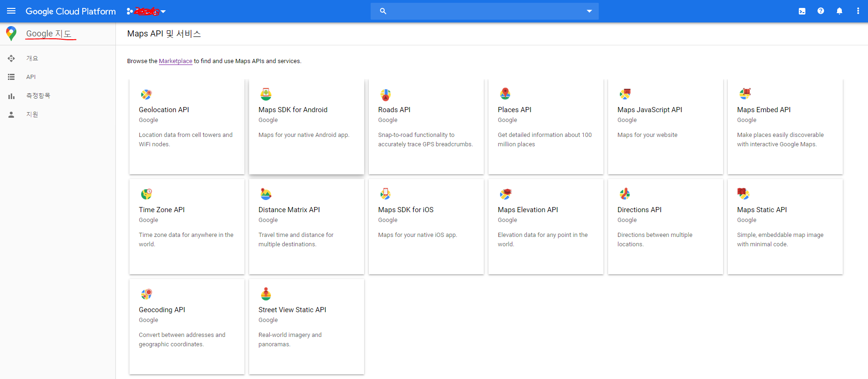Screen dimensions: 868x379
Task: Click the Google Maps pin logo
Action: [x=11, y=34]
